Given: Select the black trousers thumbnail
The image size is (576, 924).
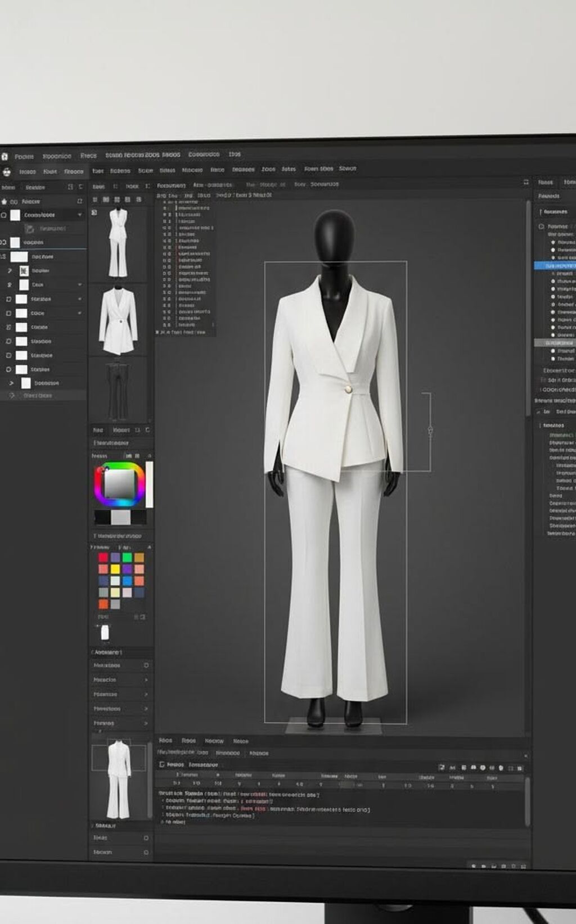Looking at the screenshot, I should pos(118,390).
